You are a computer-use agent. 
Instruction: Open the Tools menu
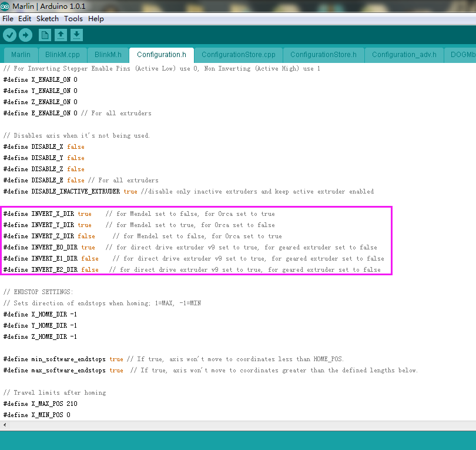click(x=73, y=19)
